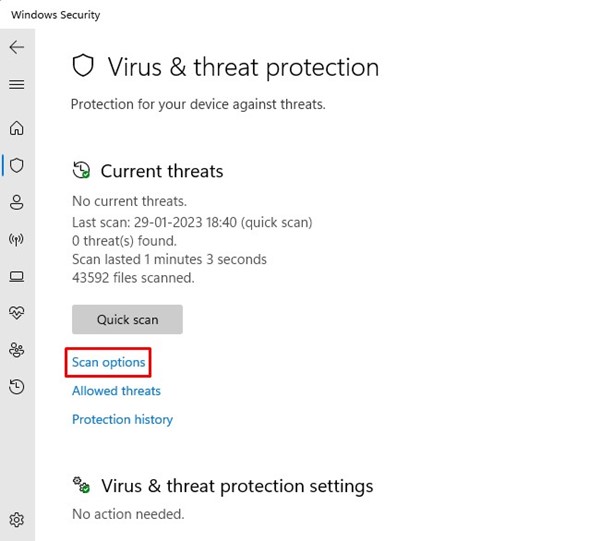The image size is (600, 541).
Task: Click the Current threats heading icon
Action: 82,171
